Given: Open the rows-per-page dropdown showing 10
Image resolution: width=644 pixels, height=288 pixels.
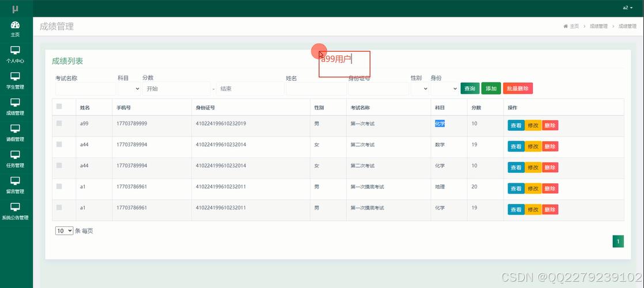Looking at the screenshot, I should (64, 231).
